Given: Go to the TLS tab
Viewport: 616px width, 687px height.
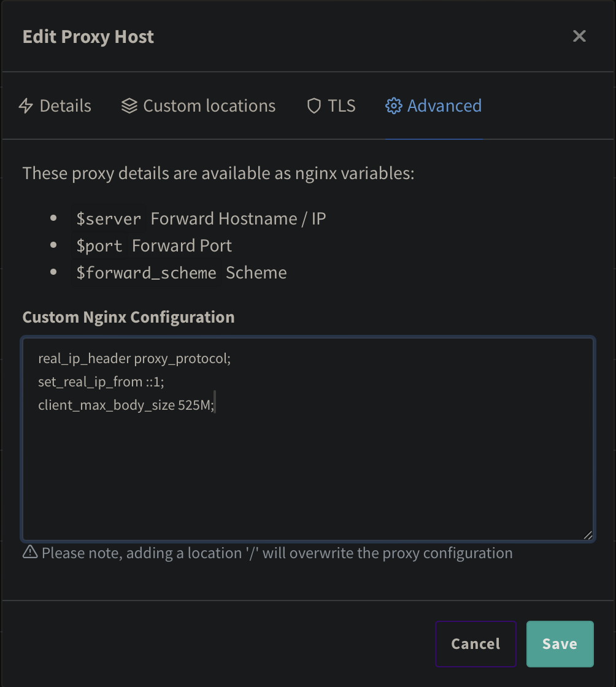Looking at the screenshot, I should (x=342, y=106).
